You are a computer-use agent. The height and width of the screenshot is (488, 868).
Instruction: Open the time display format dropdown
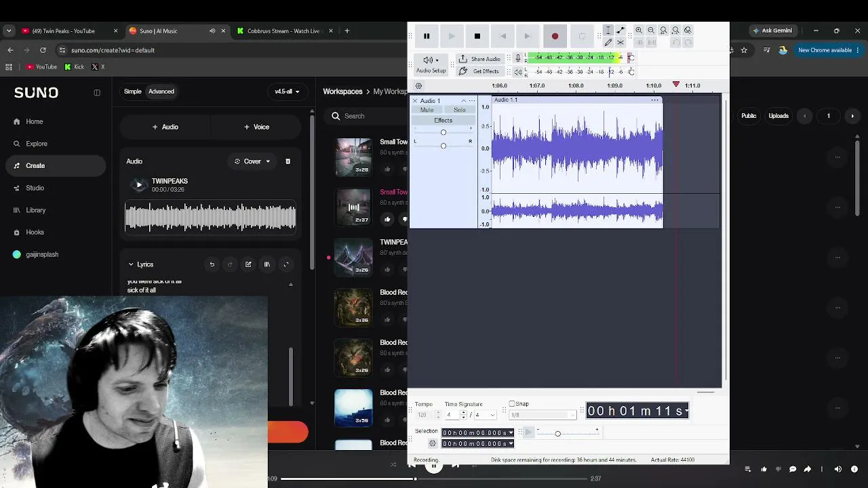coord(686,411)
